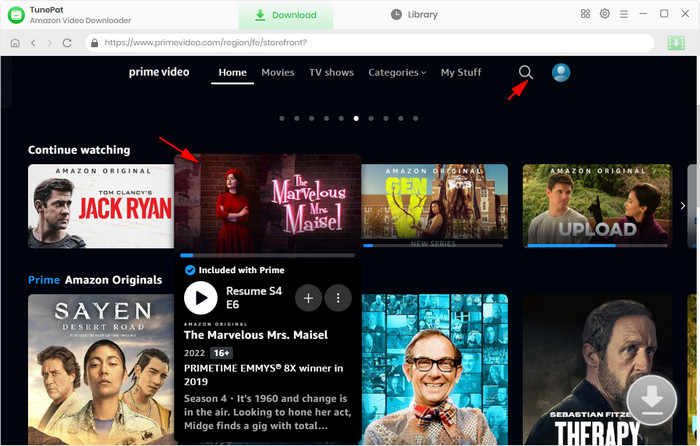The image size is (700, 446).
Task: Open the settings gear icon
Action: (x=604, y=14)
